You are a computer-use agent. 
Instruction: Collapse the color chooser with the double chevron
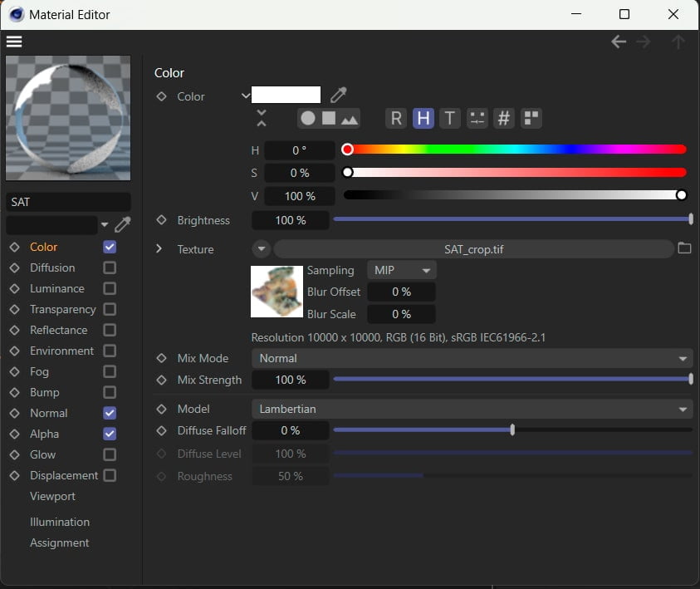tap(262, 118)
